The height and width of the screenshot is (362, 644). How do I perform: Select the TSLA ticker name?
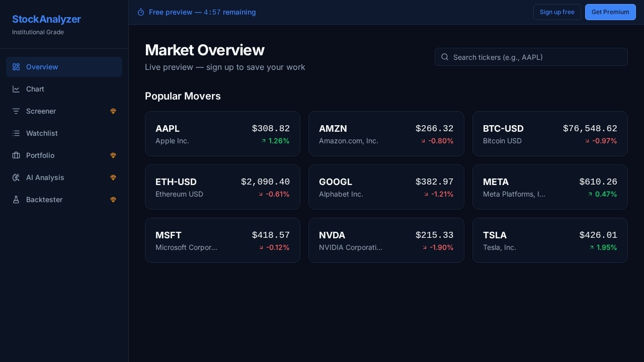[495, 235]
